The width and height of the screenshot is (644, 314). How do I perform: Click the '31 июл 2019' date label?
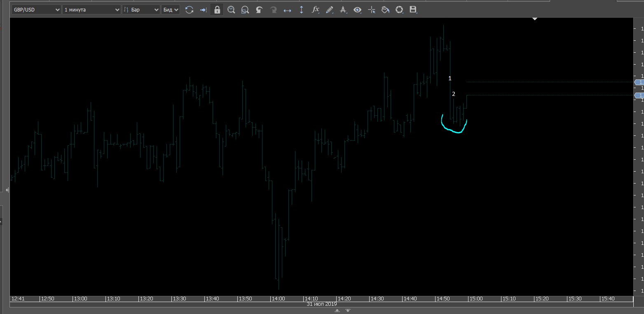point(322,304)
